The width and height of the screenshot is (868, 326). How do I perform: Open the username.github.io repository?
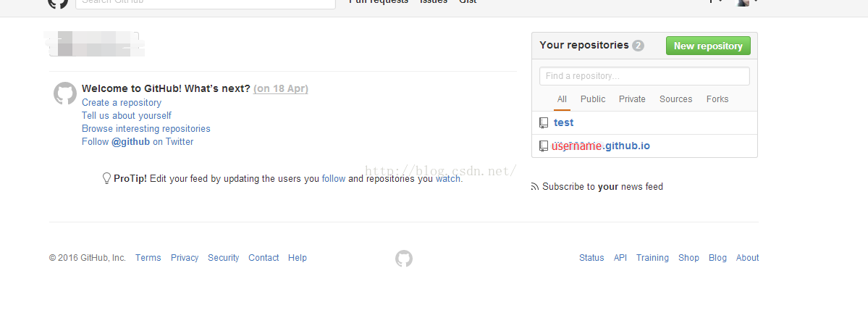[x=601, y=146]
